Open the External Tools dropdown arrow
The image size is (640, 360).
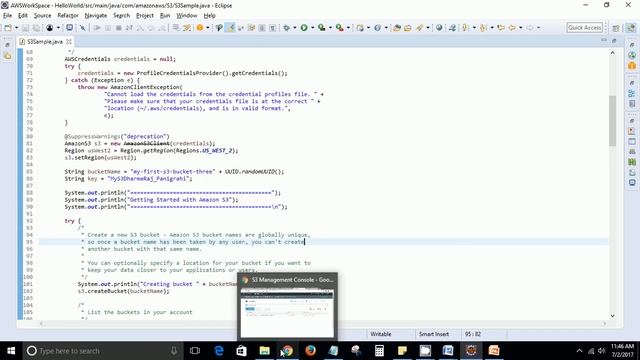pyautogui.click(x=348, y=28)
